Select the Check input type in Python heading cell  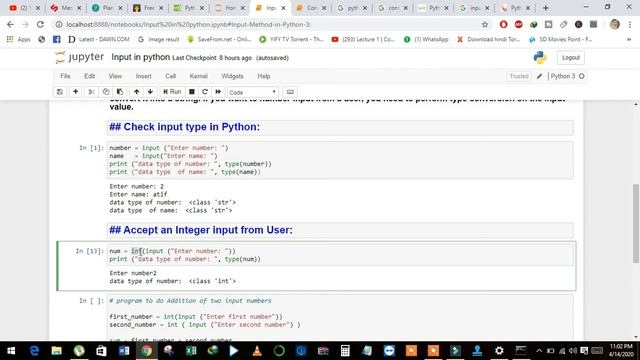pyautogui.click(x=340, y=127)
